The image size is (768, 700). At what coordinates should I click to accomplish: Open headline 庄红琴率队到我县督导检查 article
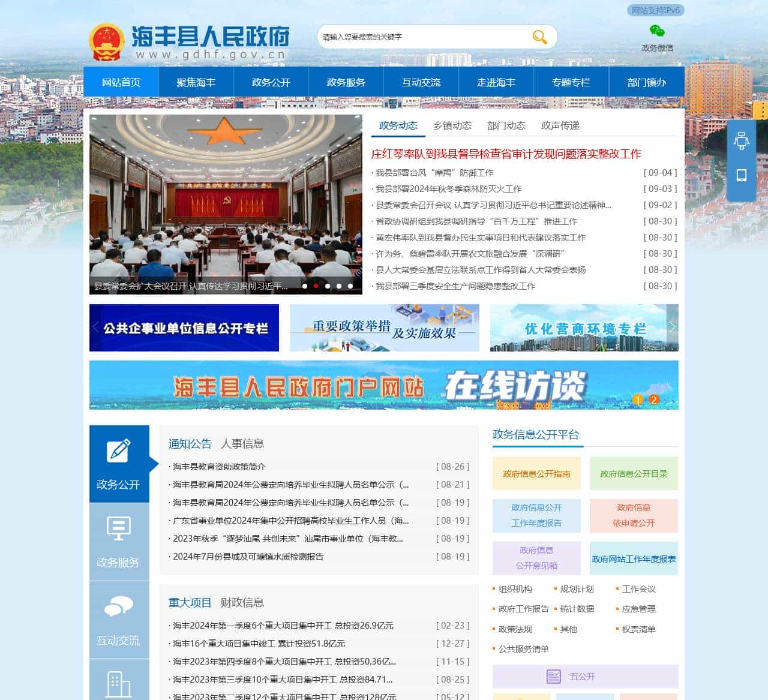(x=506, y=154)
